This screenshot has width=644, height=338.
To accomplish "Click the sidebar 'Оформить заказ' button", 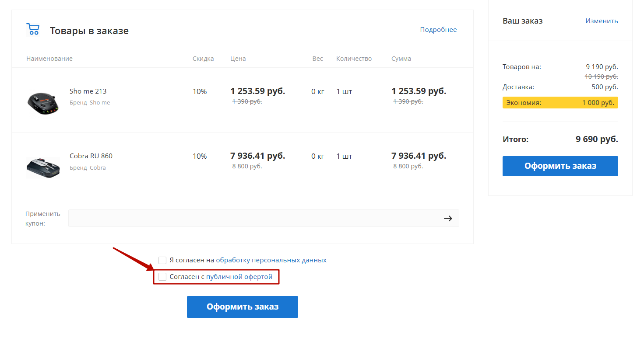I will pyautogui.click(x=560, y=166).
